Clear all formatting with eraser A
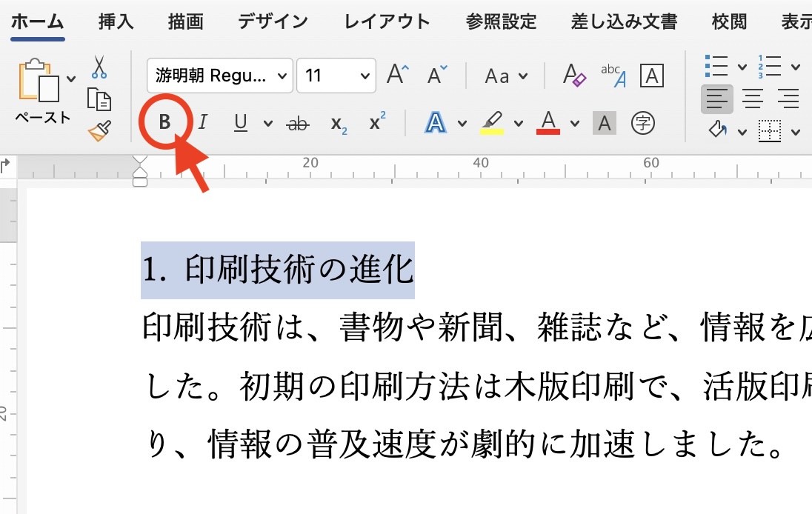This screenshot has height=514, width=812. pyautogui.click(x=574, y=75)
